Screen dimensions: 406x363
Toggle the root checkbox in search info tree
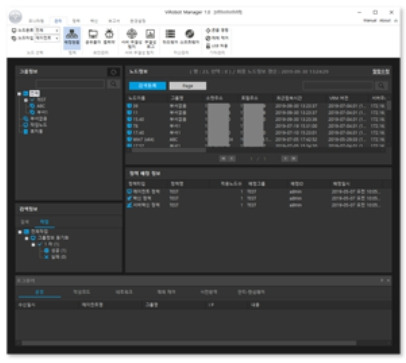(x=26, y=231)
